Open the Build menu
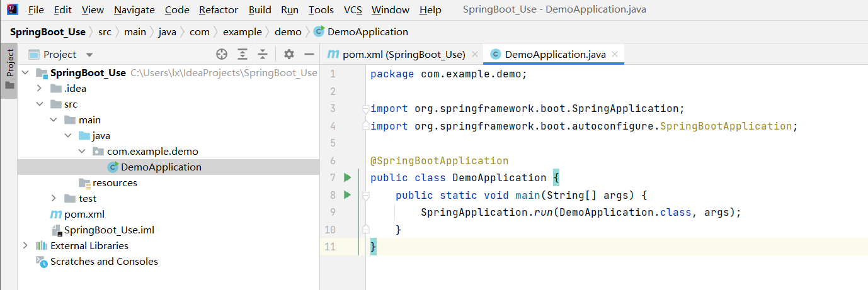The height and width of the screenshot is (290, 868). [x=260, y=10]
